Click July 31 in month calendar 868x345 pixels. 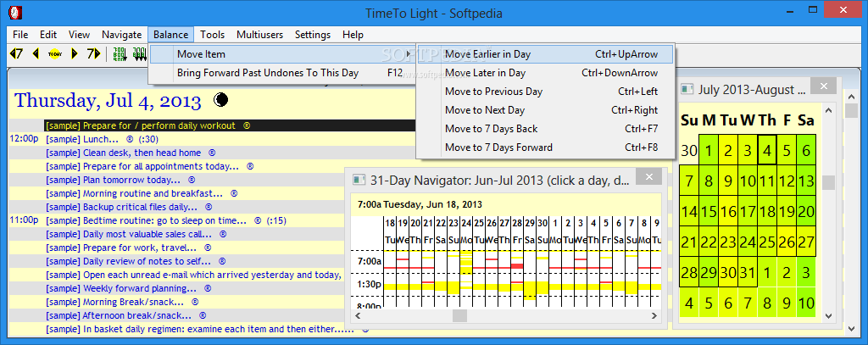coord(748,272)
